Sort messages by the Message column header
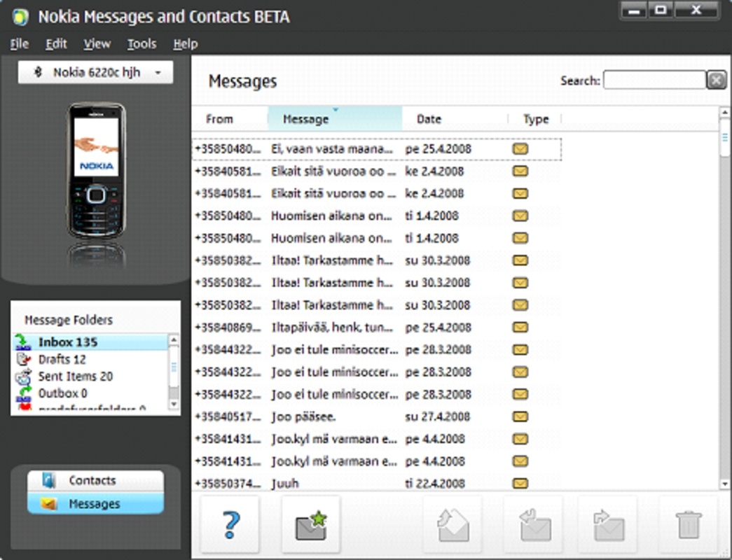The height and width of the screenshot is (560, 732). [x=335, y=119]
